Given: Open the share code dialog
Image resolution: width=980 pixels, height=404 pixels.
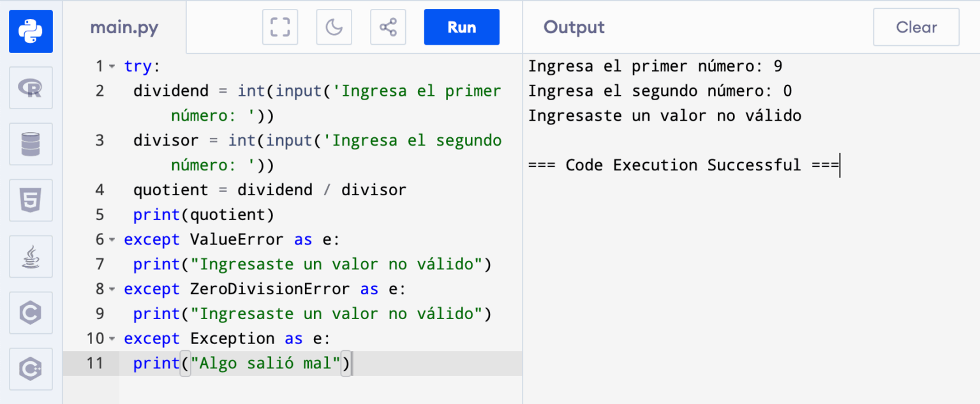Looking at the screenshot, I should (388, 27).
